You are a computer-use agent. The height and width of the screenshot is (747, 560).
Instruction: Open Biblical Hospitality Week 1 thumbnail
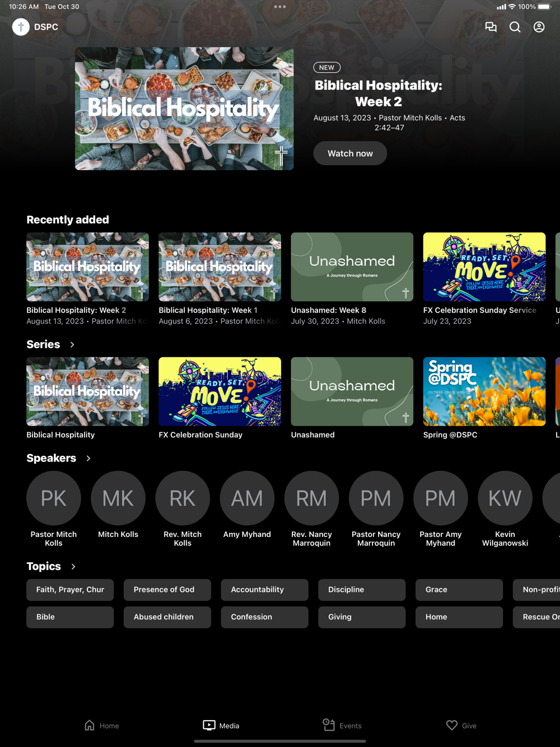[x=220, y=267]
